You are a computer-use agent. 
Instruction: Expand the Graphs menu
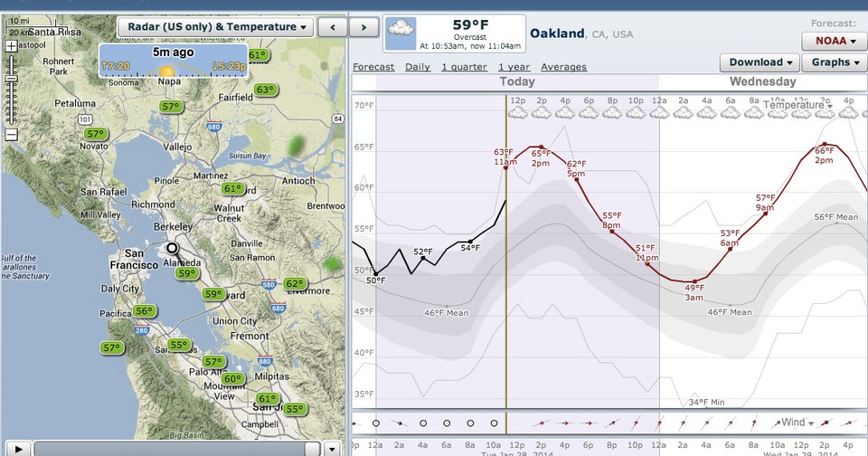coord(836,62)
